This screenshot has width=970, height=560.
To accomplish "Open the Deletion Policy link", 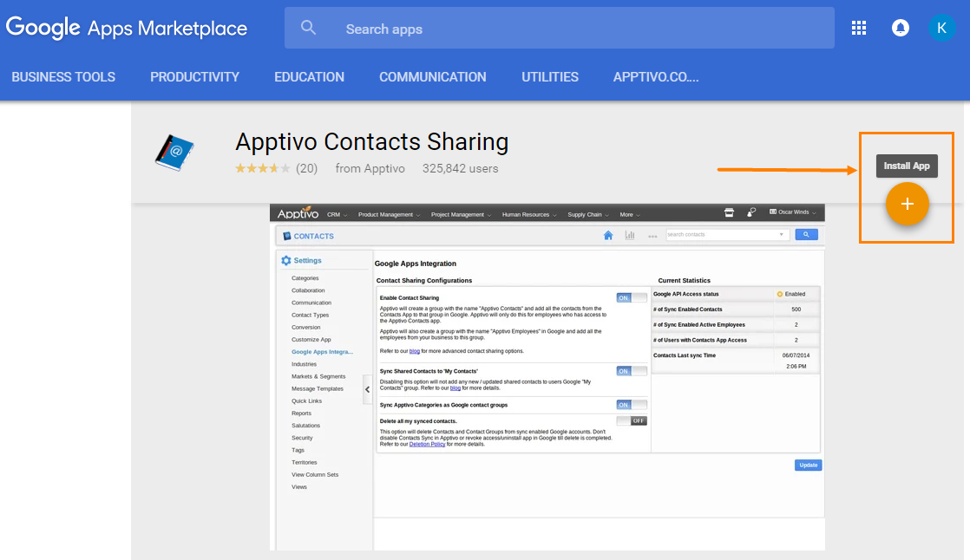I will 427,444.
